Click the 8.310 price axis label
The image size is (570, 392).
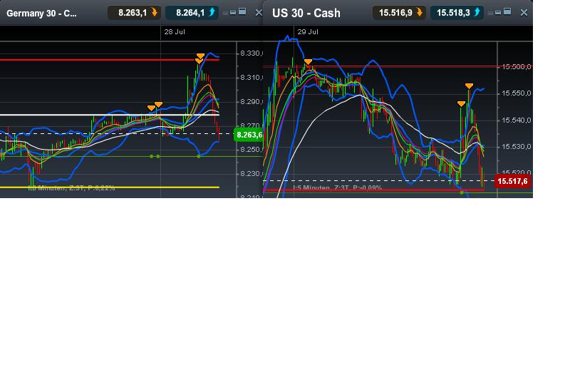(251, 78)
